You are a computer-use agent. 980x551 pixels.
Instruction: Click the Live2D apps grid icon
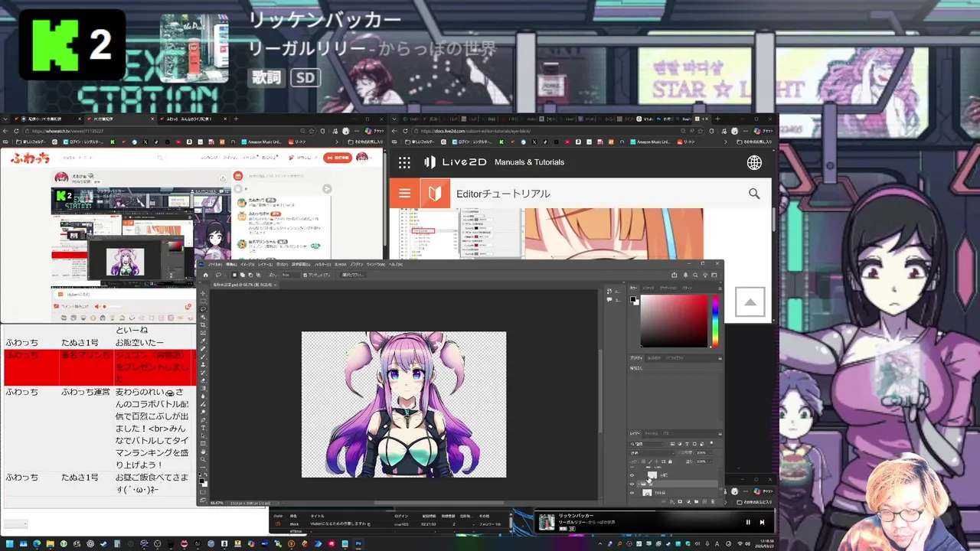pyautogui.click(x=404, y=162)
